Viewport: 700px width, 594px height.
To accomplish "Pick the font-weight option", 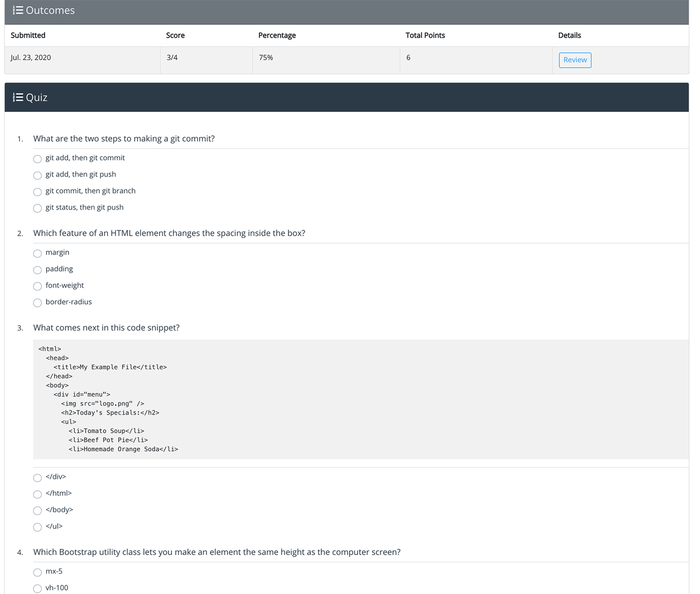I will (37, 287).
